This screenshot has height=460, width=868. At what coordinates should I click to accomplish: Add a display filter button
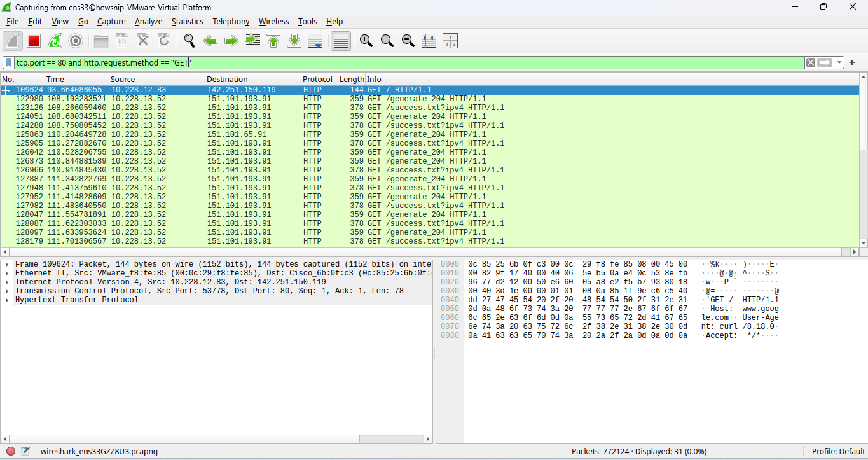852,62
